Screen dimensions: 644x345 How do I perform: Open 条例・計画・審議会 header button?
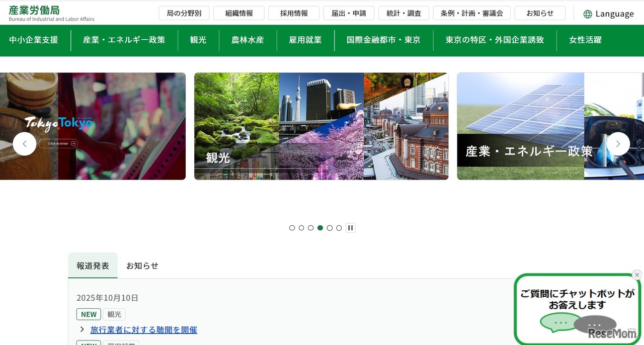[472, 13]
